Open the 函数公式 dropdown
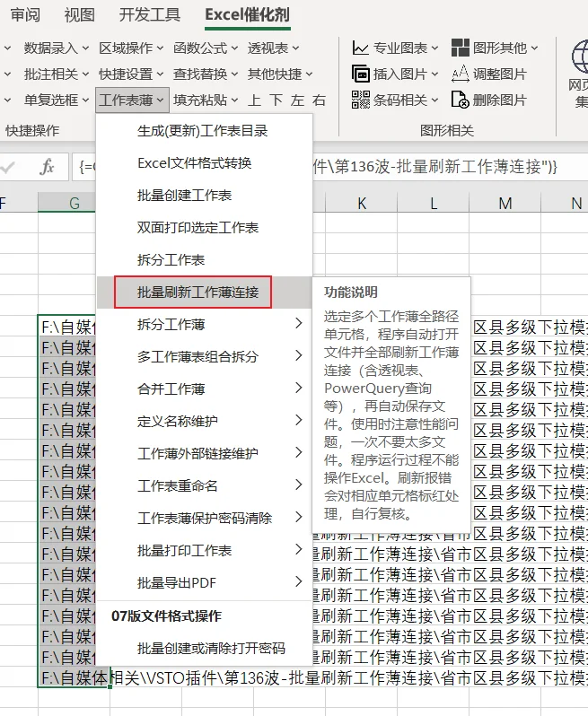Viewport: 588px width, 716px height. [206, 48]
